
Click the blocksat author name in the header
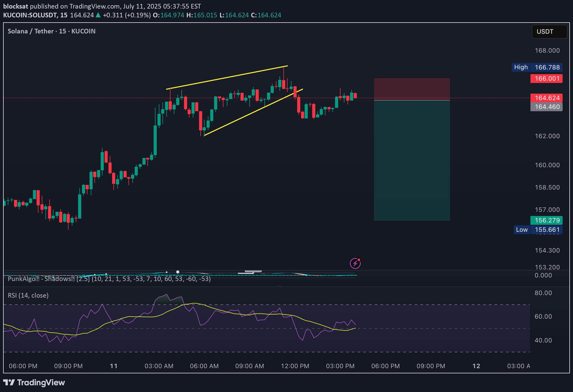coord(16,6)
